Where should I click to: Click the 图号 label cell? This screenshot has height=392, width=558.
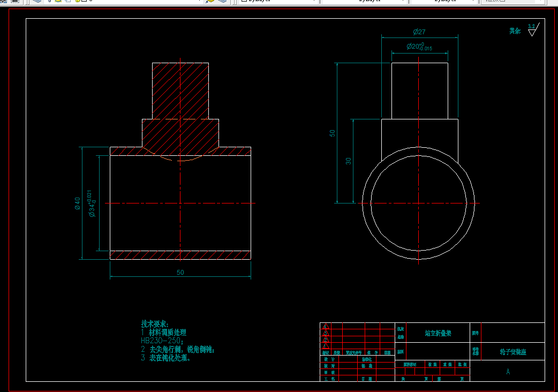click(x=476, y=333)
